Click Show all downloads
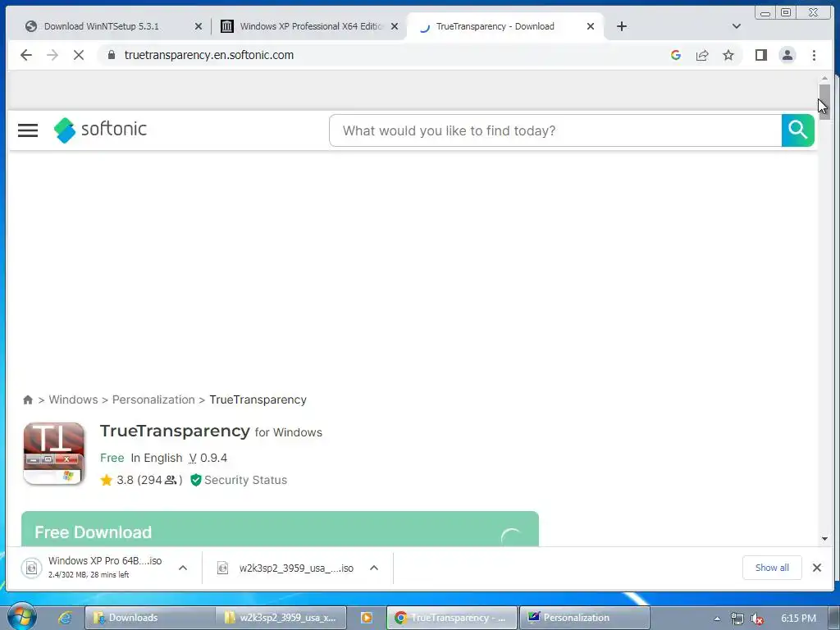The width and height of the screenshot is (840, 630). click(772, 568)
